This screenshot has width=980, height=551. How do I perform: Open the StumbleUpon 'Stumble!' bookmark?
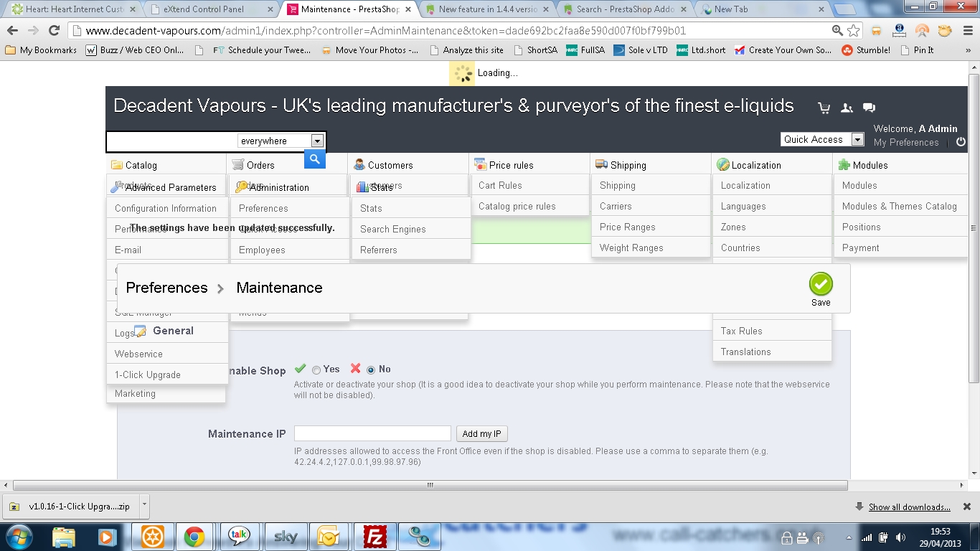pos(865,50)
